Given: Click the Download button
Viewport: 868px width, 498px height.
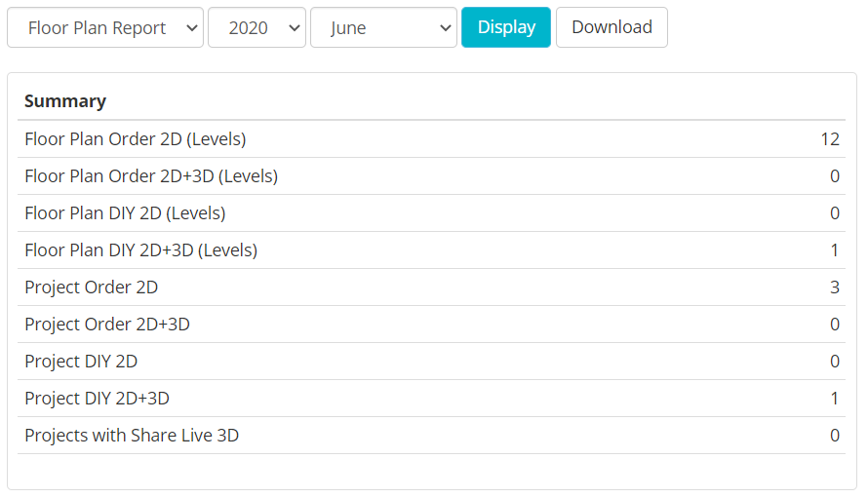Looking at the screenshot, I should (x=612, y=27).
